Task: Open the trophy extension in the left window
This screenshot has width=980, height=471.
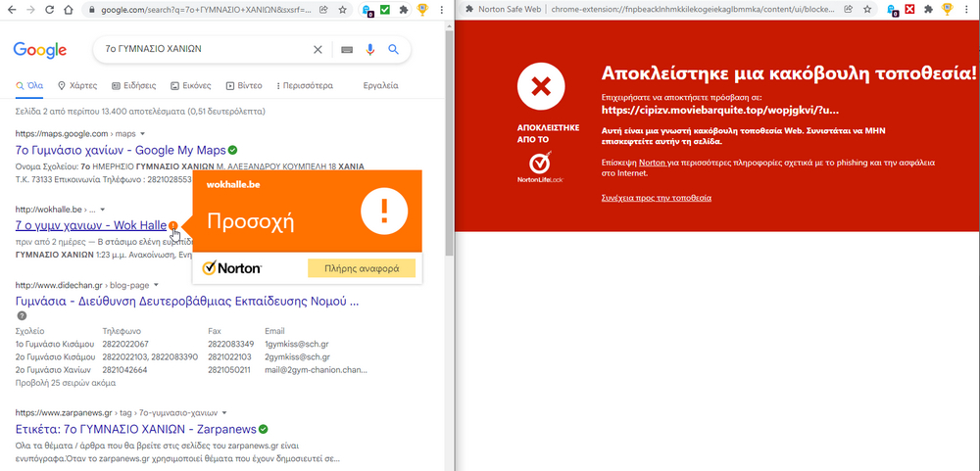Action: [x=423, y=10]
